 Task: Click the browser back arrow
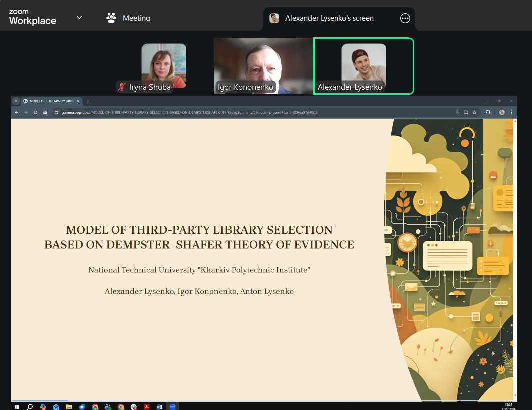coord(16,112)
